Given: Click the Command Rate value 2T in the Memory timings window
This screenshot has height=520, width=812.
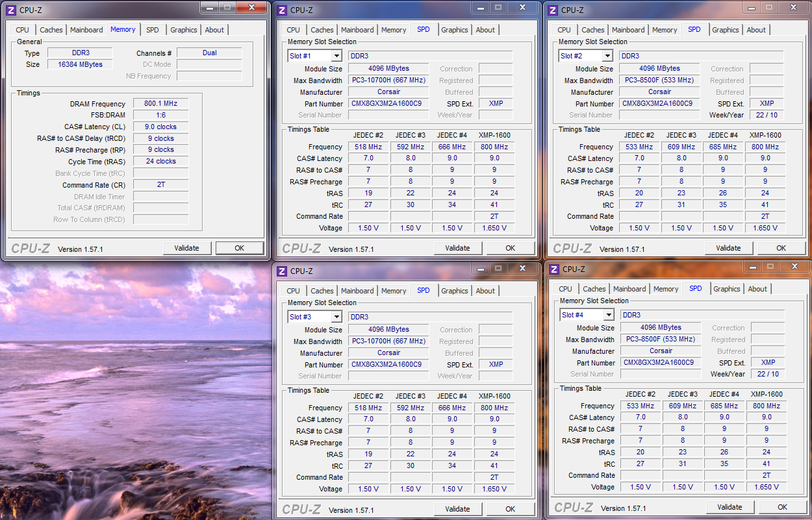Looking at the screenshot, I should tap(160, 184).
